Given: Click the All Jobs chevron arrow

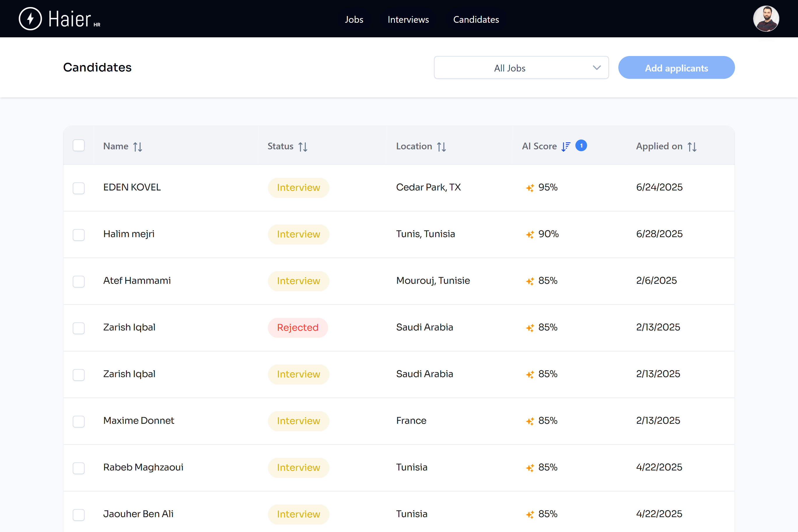Looking at the screenshot, I should (596, 68).
